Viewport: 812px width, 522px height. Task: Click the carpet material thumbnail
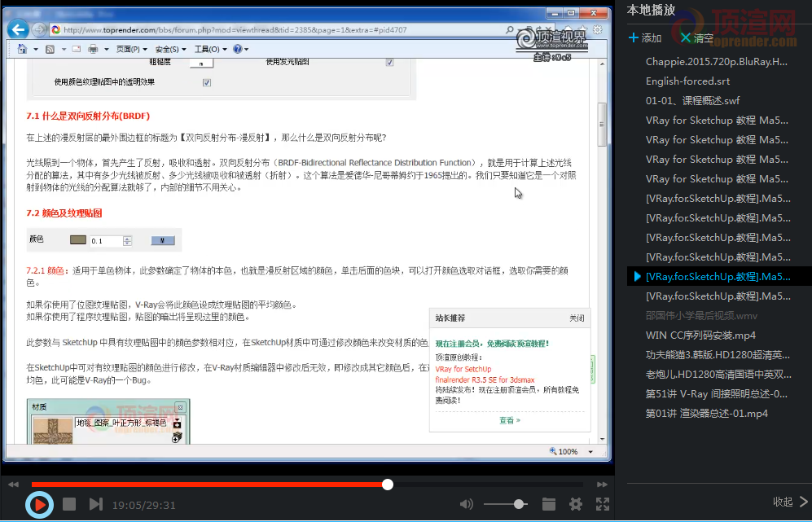click(53, 431)
